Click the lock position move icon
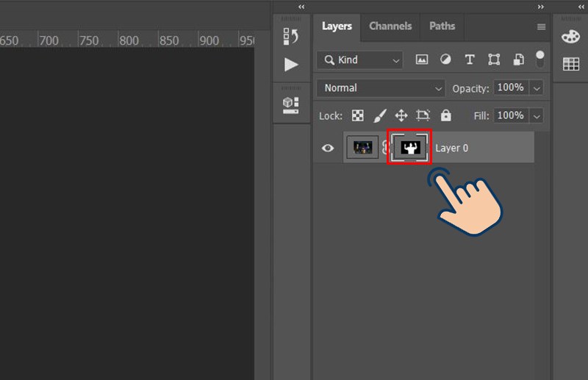The image size is (588, 380). tap(401, 115)
